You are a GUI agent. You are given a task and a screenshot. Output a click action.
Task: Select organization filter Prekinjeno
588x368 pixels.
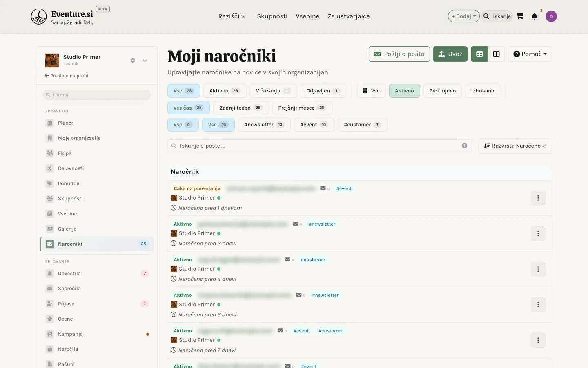coord(443,91)
